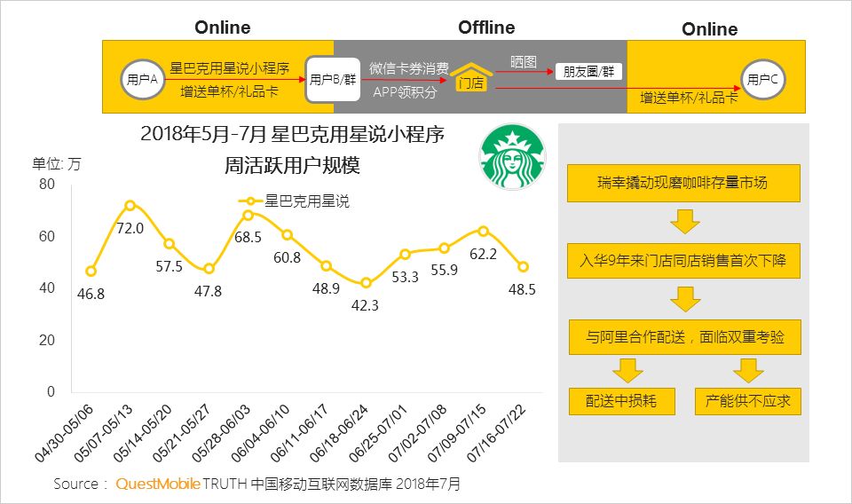Click the down arrow below 入华9年来门店同店销售首次下降
The height and width of the screenshot is (504, 852).
pos(684,299)
